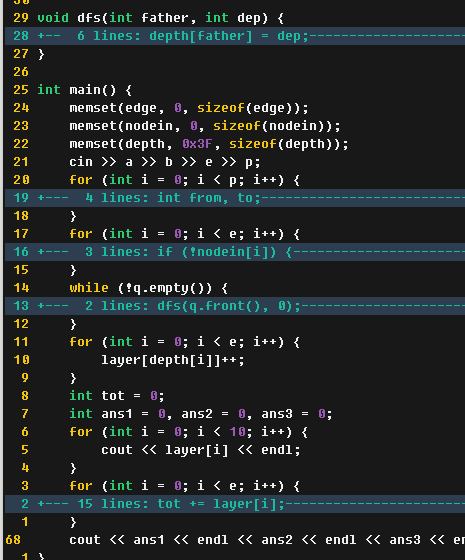This screenshot has height=560, width=465.
Task: Click the "int main() {" line
Action: (85, 90)
